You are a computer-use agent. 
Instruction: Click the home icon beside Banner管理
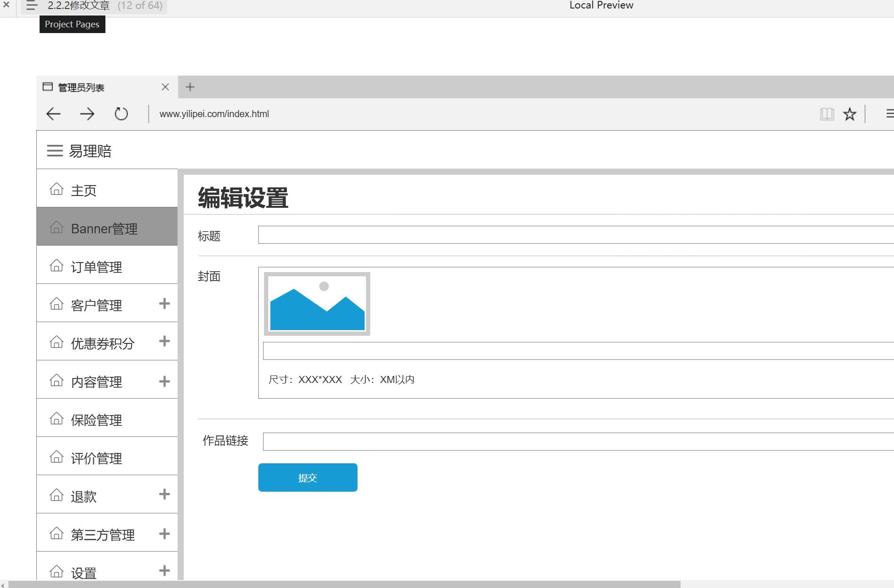click(x=57, y=227)
